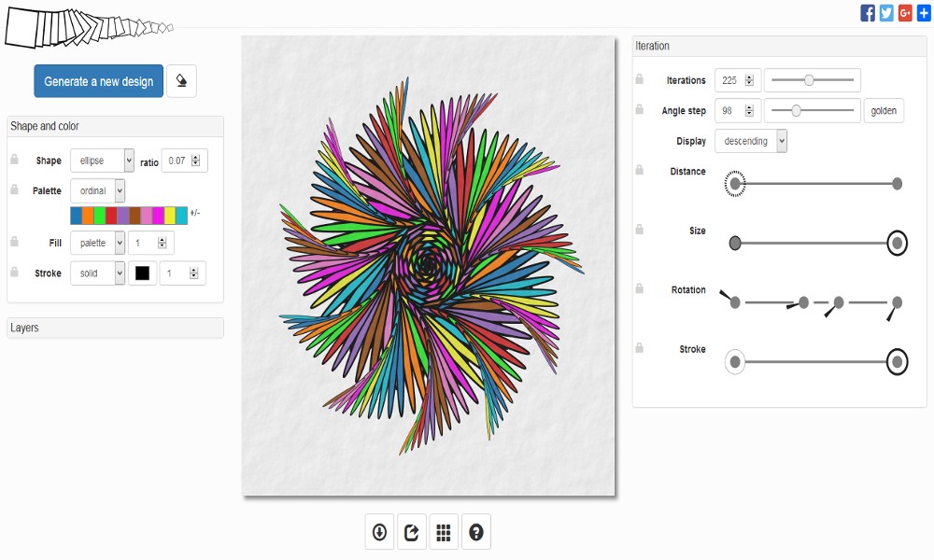Viewport: 934px width, 560px height.
Task: Open the grid gallery icon
Action: (x=444, y=532)
